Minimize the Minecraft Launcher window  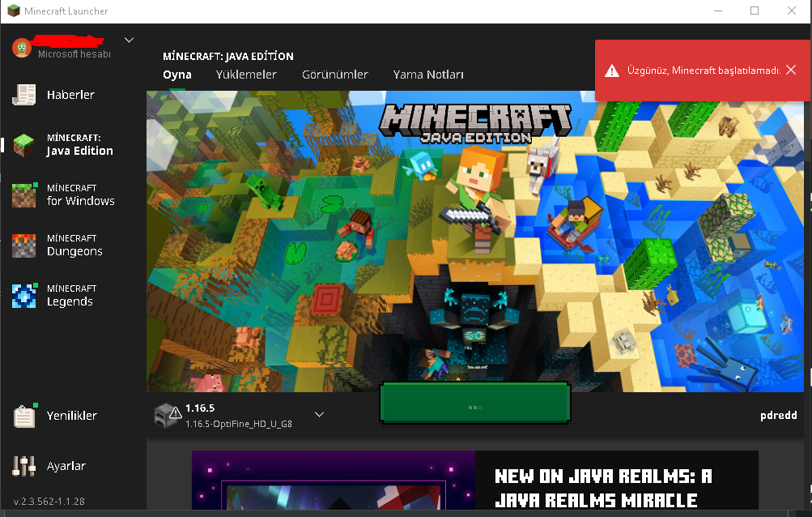(718, 11)
